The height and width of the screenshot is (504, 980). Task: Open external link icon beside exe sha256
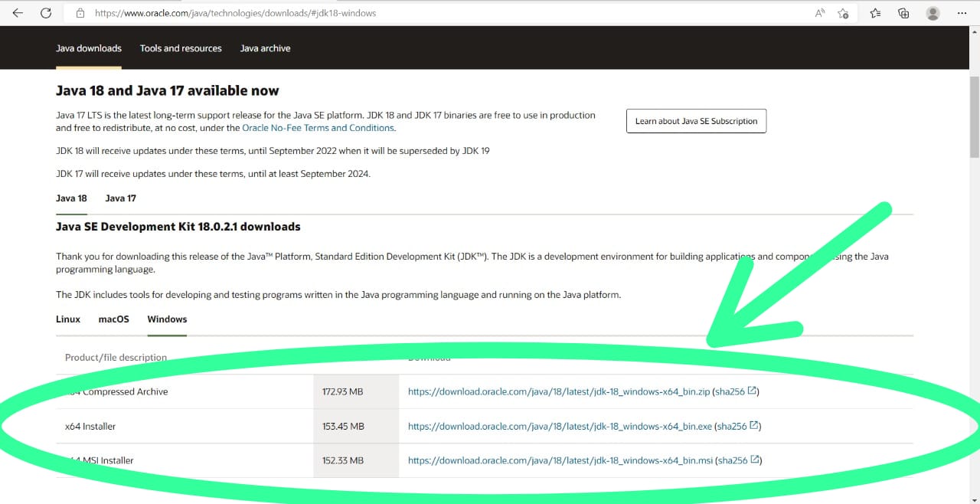point(755,425)
